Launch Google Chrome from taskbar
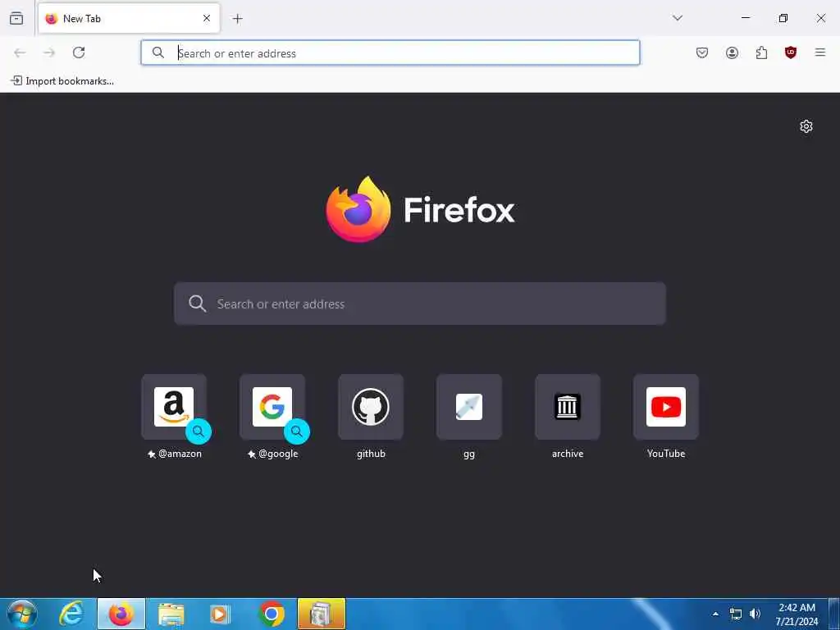840x630 pixels. (x=271, y=614)
